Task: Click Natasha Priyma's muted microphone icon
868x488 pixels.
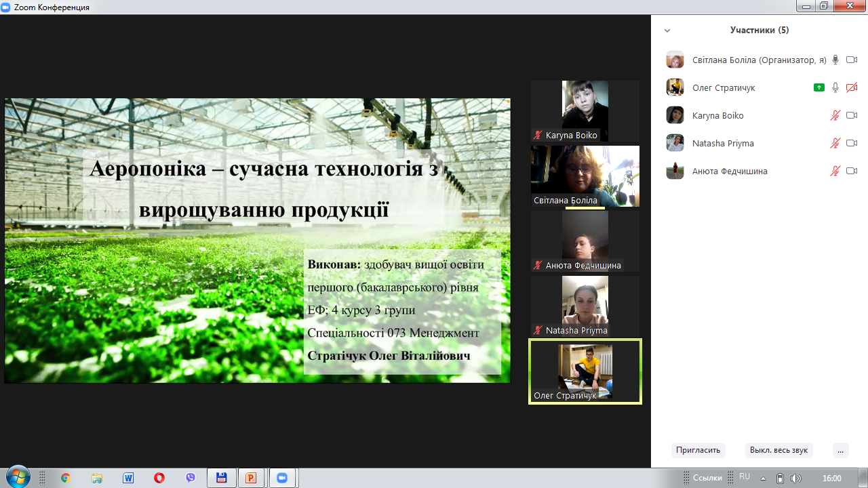Action: [x=835, y=143]
